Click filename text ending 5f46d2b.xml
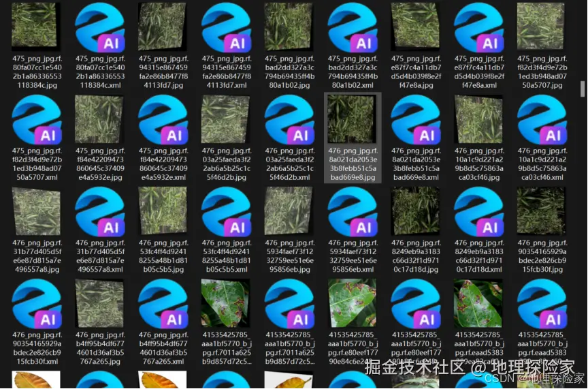Image resolution: width=588 pixels, height=389 pixels. click(x=289, y=164)
